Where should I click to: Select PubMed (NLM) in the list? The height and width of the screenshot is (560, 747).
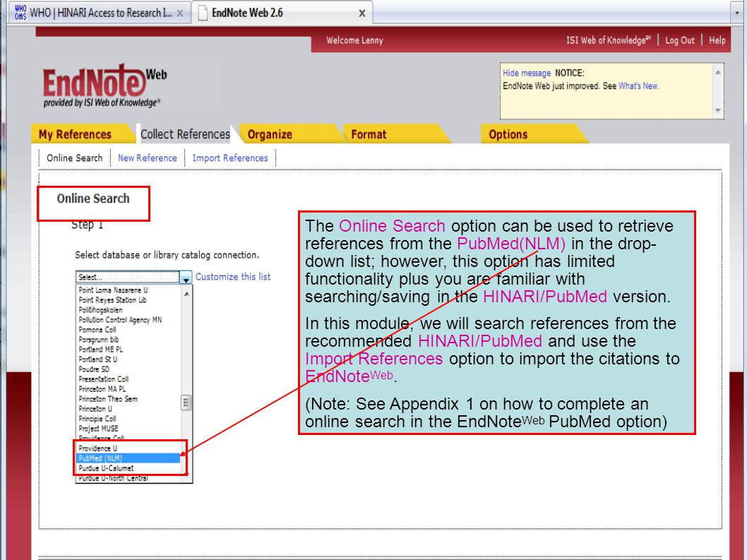coord(128,458)
